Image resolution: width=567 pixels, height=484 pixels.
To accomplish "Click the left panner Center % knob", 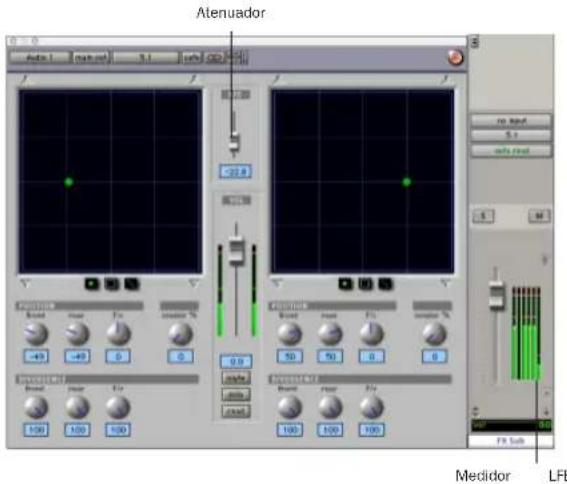I will click(180, 334).
